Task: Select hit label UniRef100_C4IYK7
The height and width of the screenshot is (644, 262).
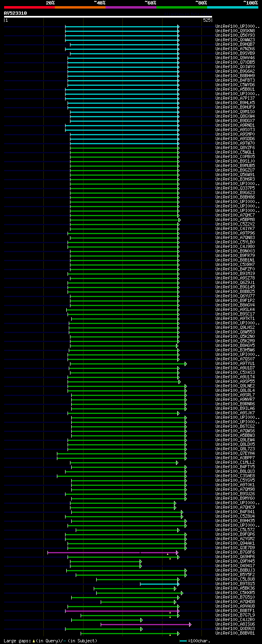Action: click(235, 228)
